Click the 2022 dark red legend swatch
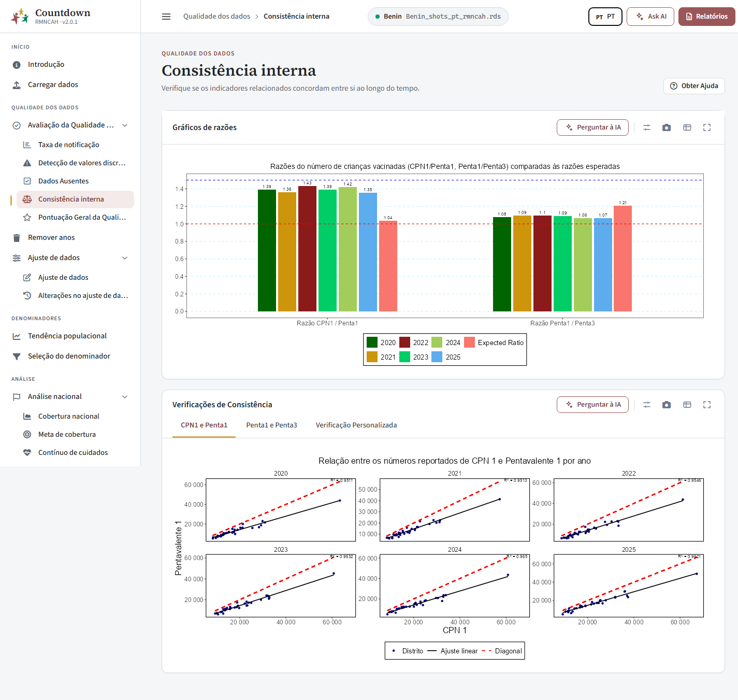 (x=405, y=342)
